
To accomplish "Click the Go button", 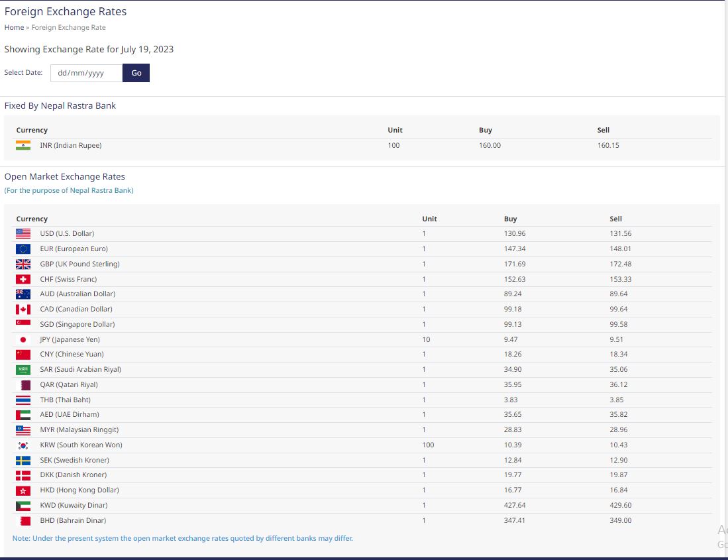I will pos(136,73).
